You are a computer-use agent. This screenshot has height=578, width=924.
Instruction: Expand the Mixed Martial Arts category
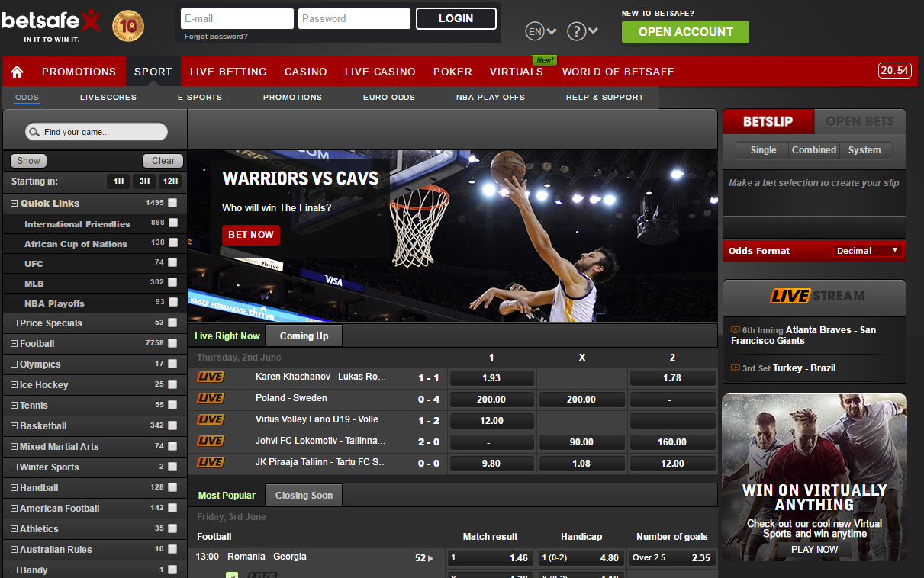pyautogui.click(x=14, y=447)
